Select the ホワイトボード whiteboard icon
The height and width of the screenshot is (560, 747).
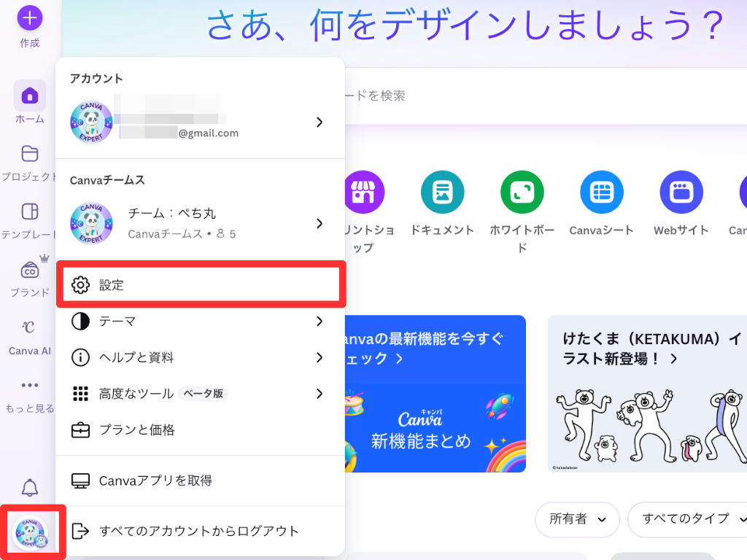point(522,192)
